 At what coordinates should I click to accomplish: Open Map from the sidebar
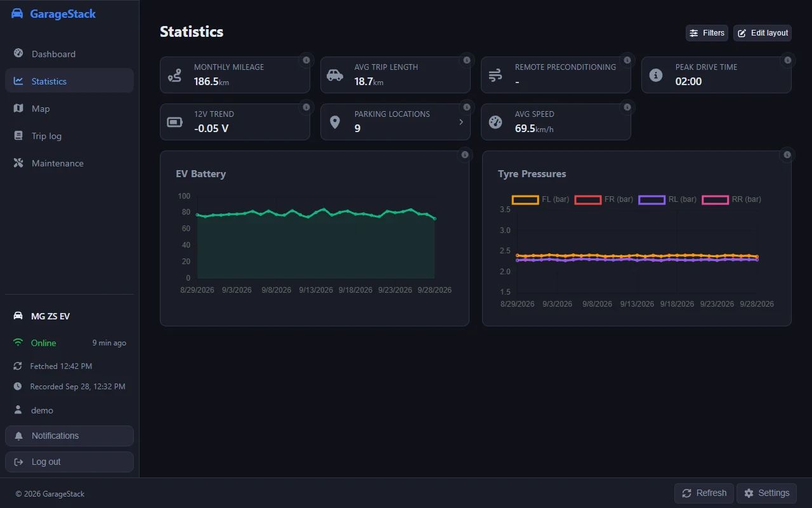pos(69,109)
